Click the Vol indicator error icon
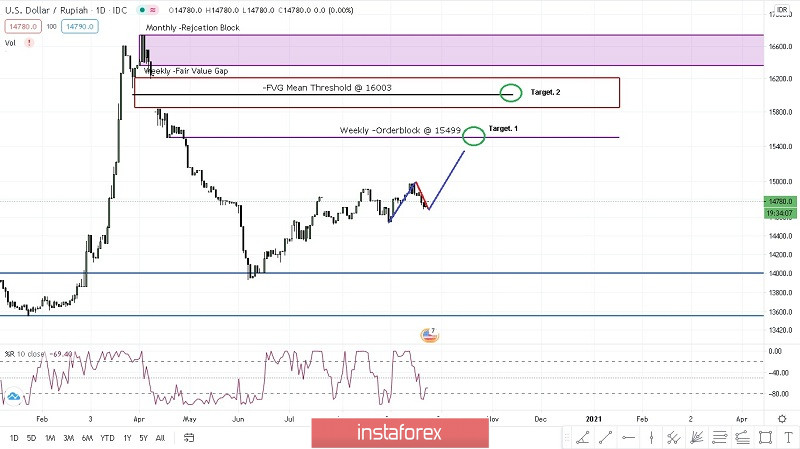800x449 pixels. pyautogui.click(x=29, y=43)
